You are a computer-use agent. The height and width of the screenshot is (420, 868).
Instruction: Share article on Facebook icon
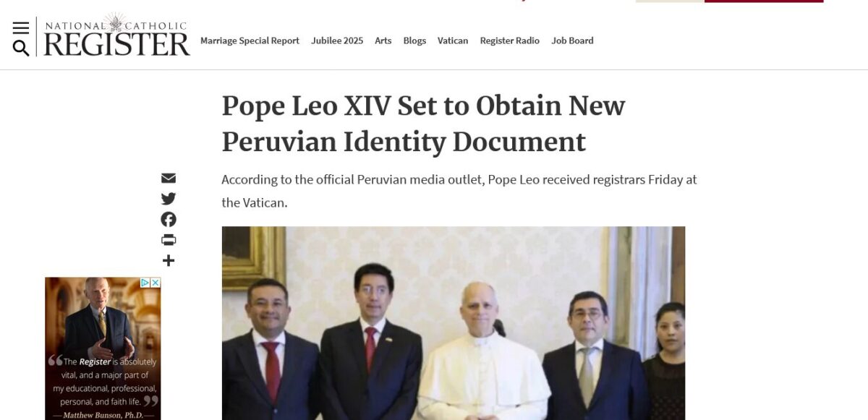[169, 219]
